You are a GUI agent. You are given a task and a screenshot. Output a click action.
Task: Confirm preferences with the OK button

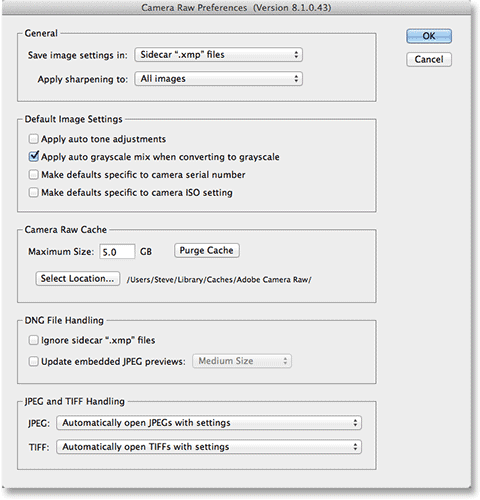point(429,36)
